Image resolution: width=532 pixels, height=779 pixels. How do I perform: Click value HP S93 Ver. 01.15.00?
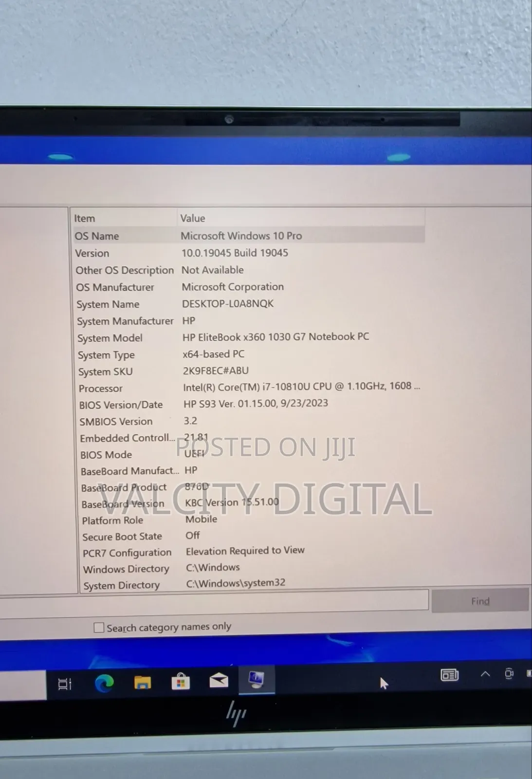(256, 404)
